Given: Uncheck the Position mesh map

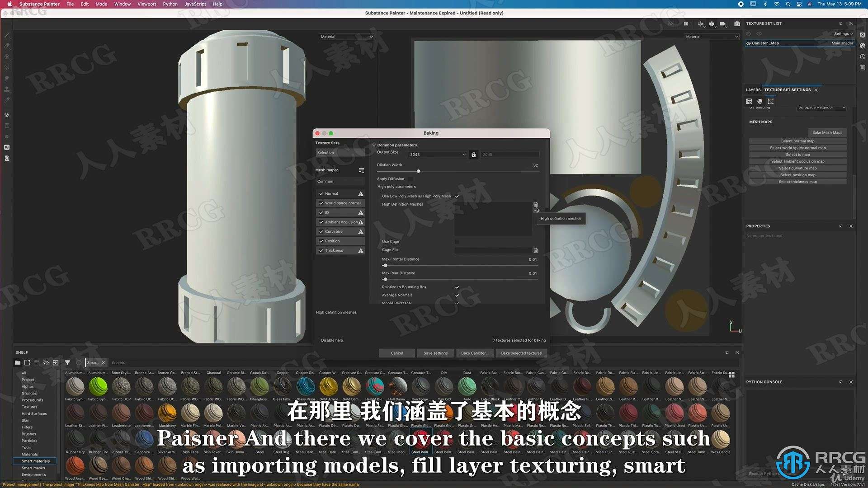Looking at the screenshot, I should coord(321,241).
